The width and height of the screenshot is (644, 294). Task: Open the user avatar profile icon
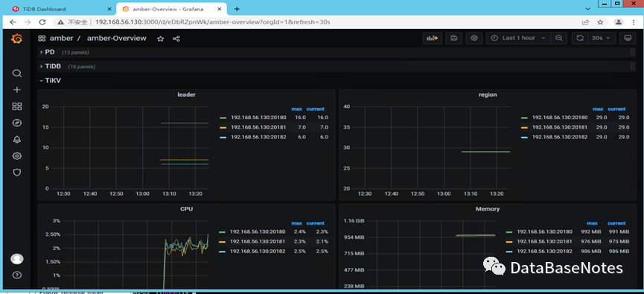tap(17, 259)
